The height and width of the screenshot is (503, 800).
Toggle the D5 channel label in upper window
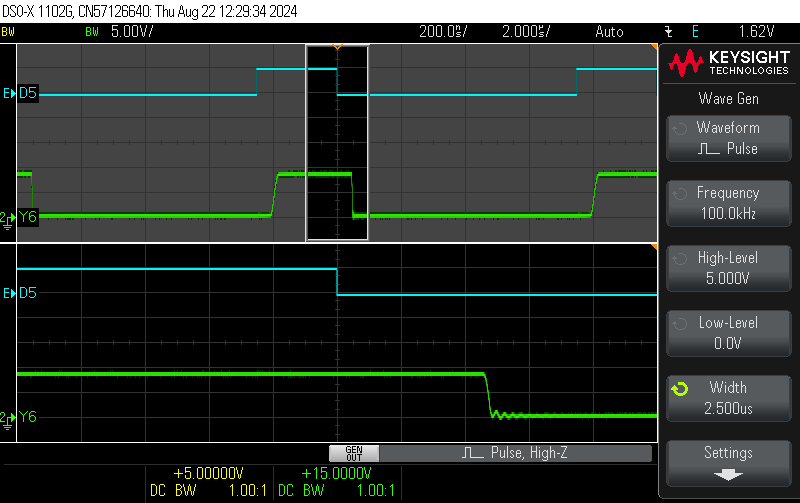click(26, 94)
